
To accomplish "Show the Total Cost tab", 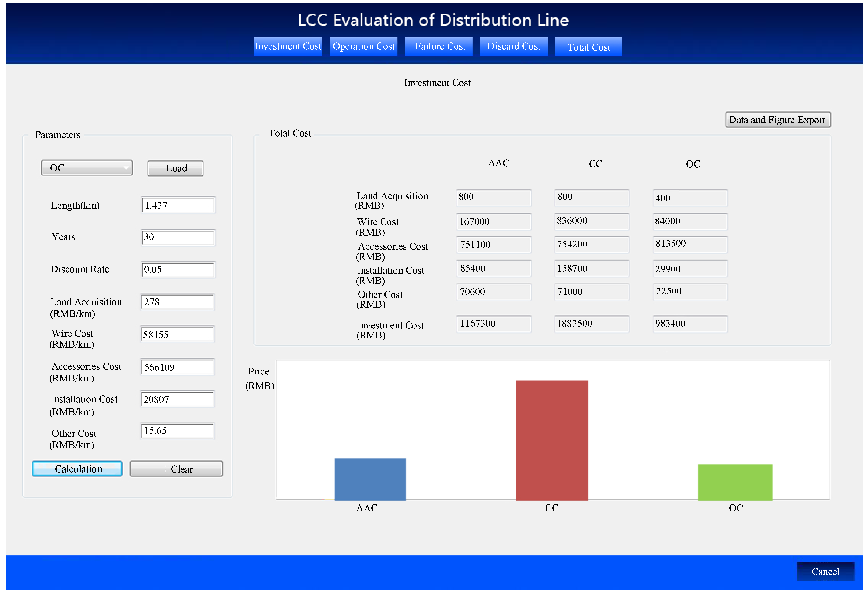I will (588, 47).
